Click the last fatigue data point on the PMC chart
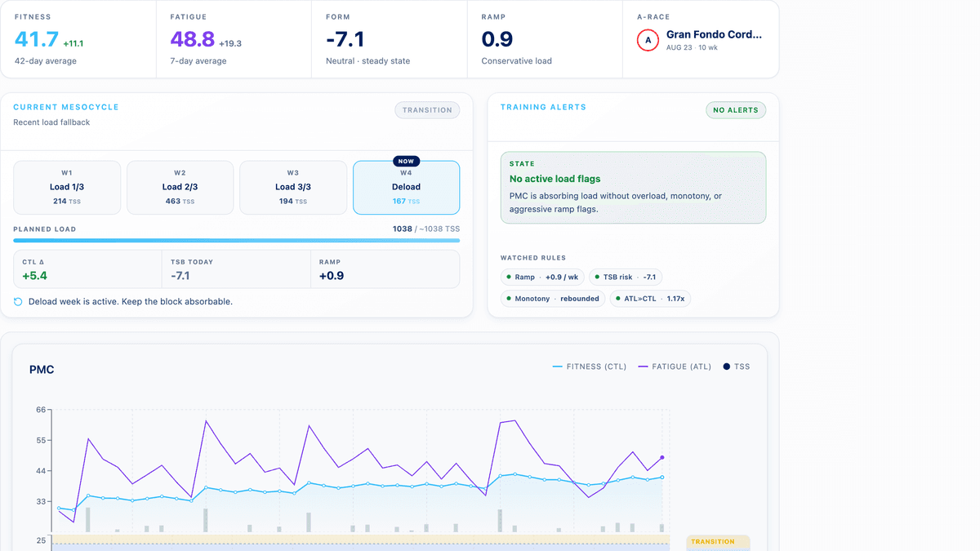This screenshot has width=980, height=551. 662,458
